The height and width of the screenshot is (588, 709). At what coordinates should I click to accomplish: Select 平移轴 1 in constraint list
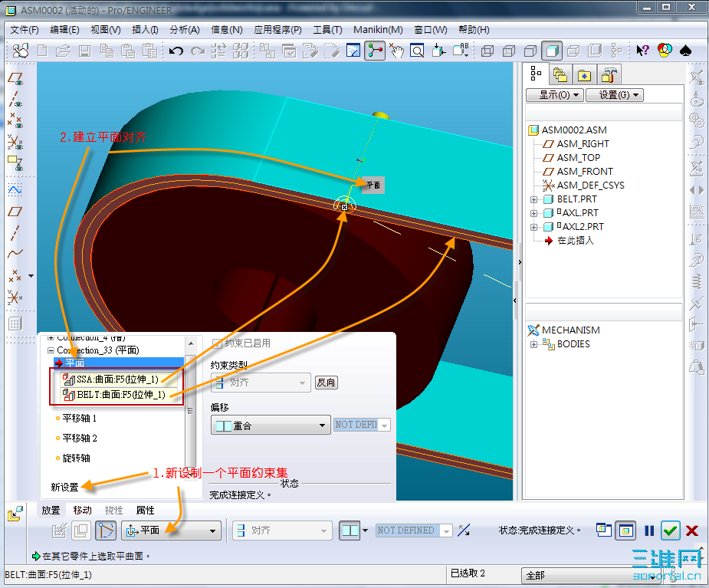coord(79,419)
